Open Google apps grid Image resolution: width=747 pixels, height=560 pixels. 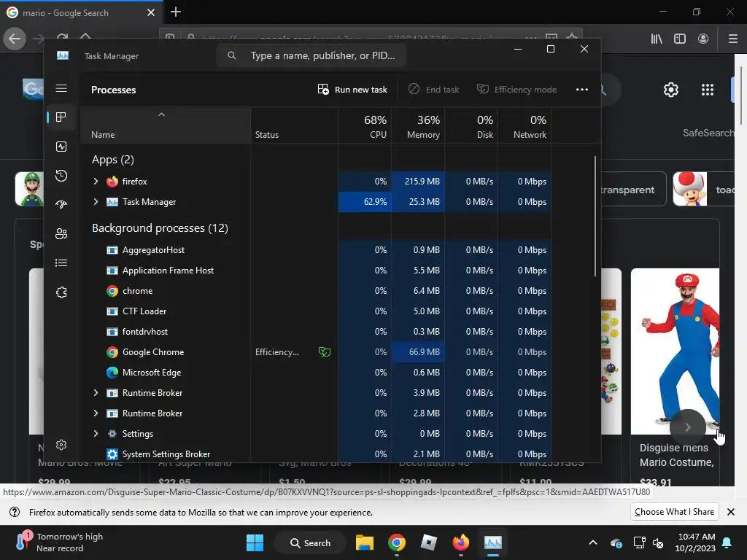[x=708, y=90]
